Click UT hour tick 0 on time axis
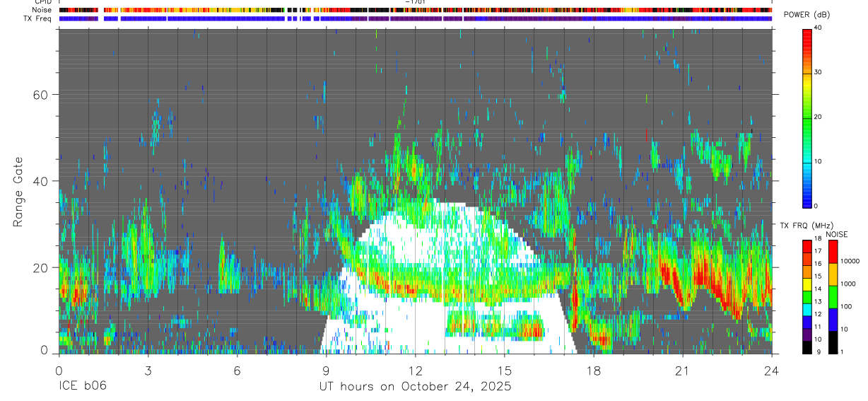The height and width of the screenshot is (401, 868). 59,370
